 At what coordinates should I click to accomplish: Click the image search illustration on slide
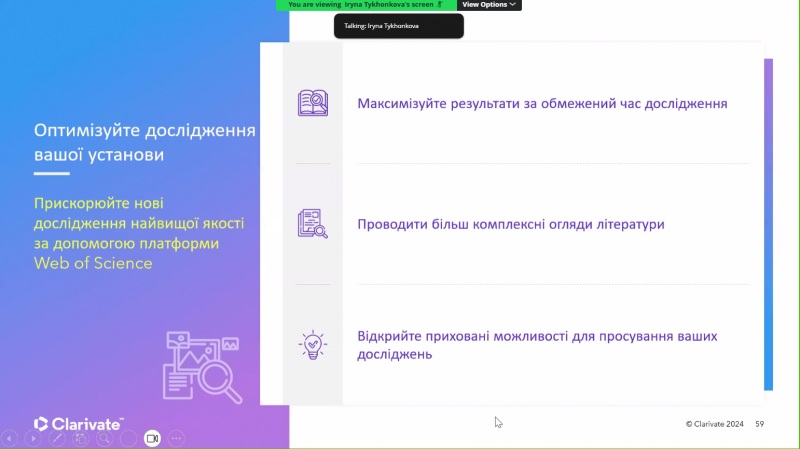[x=203, y=367]
